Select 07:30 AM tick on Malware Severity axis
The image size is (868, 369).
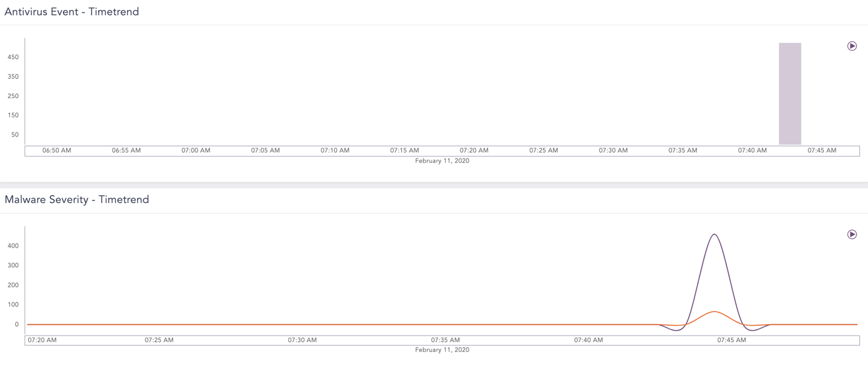point(303,340)
